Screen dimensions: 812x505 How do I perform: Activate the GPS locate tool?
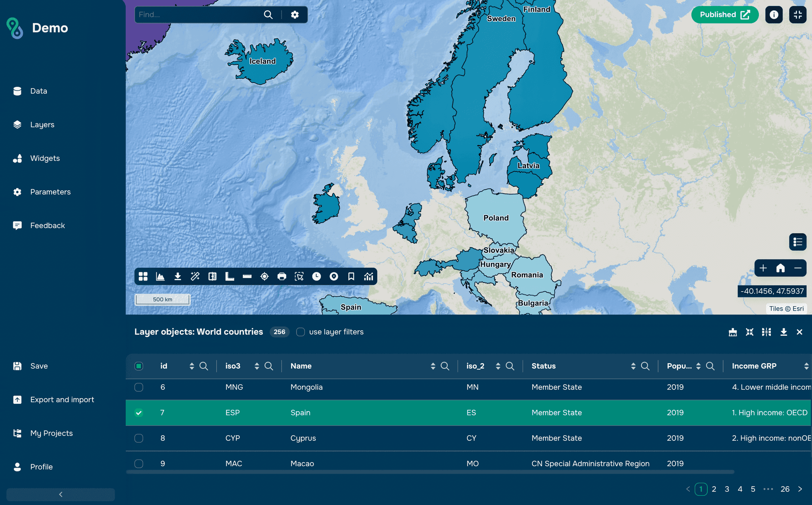(264, 277)
